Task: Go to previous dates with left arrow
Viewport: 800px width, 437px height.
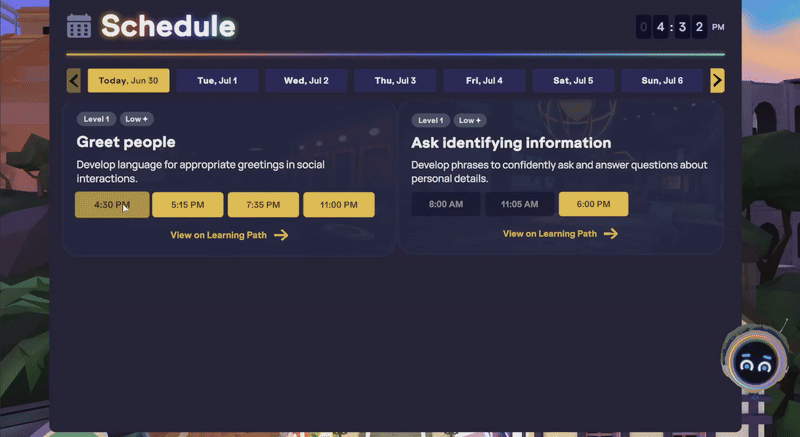Action: tap(74, 81)
